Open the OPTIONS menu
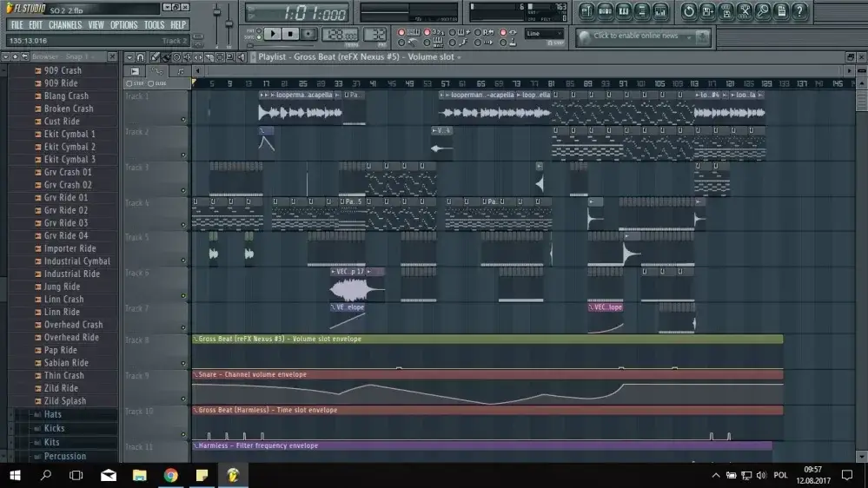Viewport: 868px width, 488px height. click(x=123, y=25)
